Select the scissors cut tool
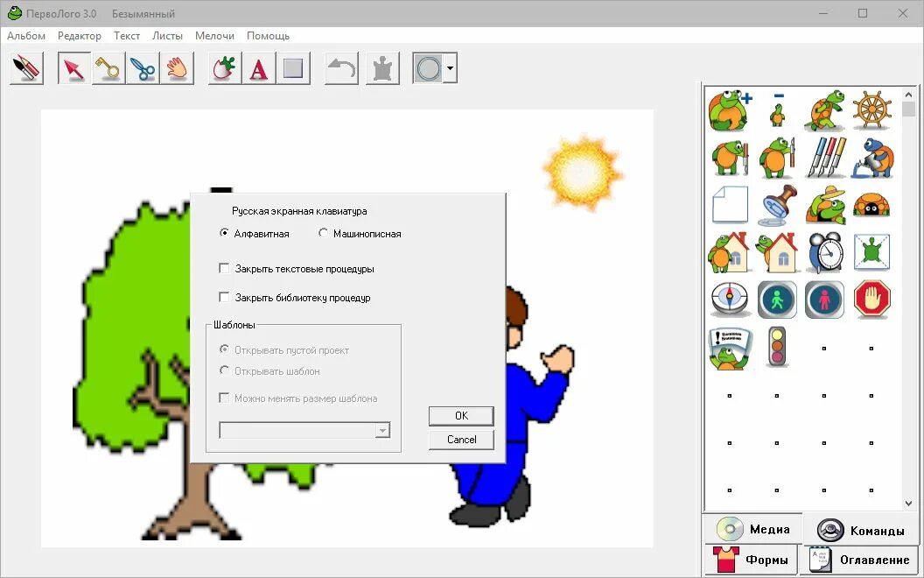The width and height of the screenshot is (924, 578). point(143,68)
